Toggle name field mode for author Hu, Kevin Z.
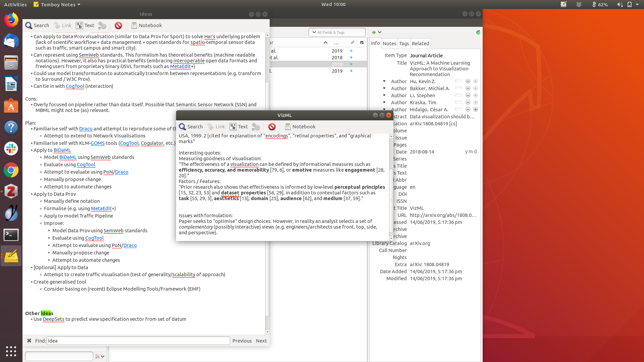Viewport: 644px width, 362px height. click(x=459, y=81)
